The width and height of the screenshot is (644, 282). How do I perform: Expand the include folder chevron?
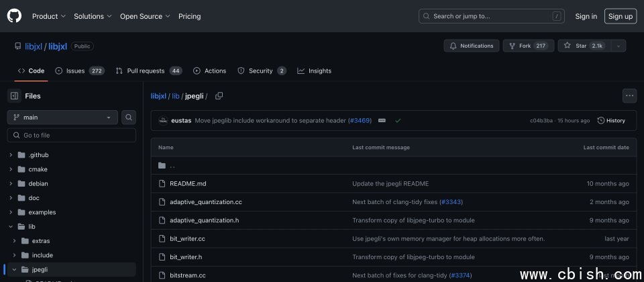pyautogui.click(x=14, y=255)
